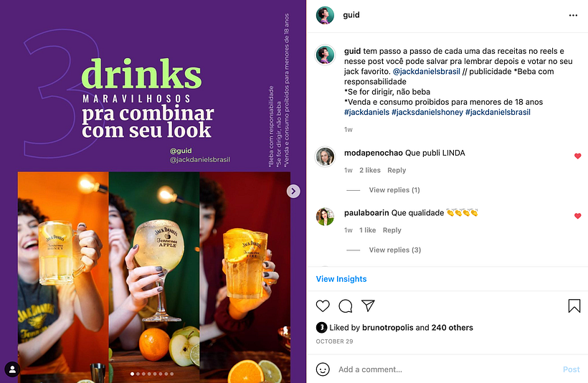Unlike modapenochao's comment heart
Screen dimensions: 588x383
pos(577,156)
